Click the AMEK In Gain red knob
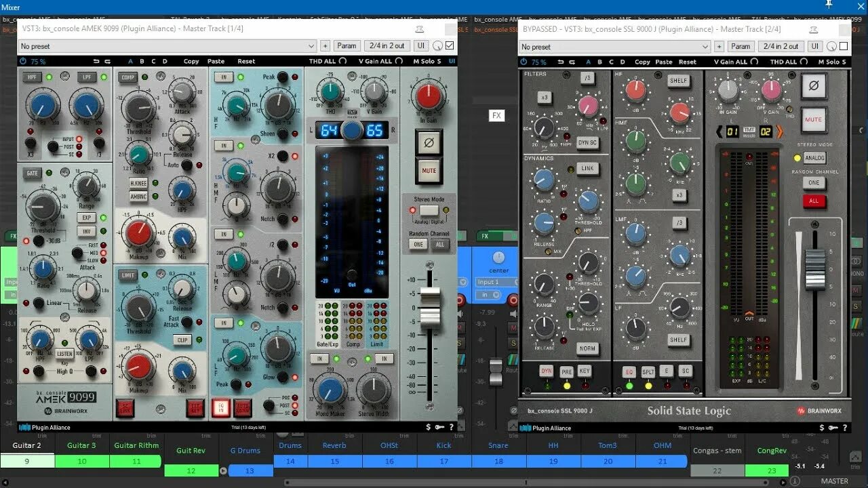This screenshot has height=488, width=868. tap(429, 97)
